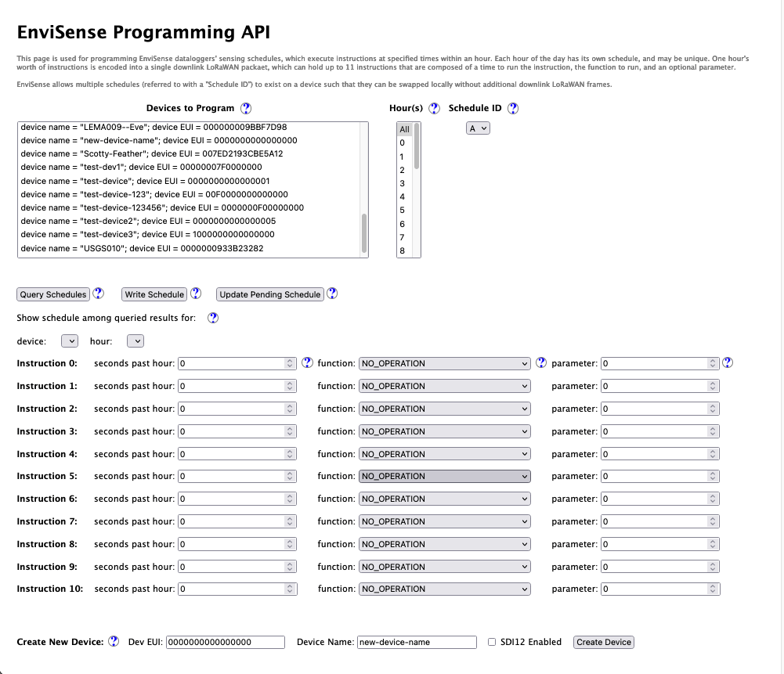Focus Instruction 3 parameter field
Image resolution: width=784 pixels, height=674 pixels.
[660, 431]
